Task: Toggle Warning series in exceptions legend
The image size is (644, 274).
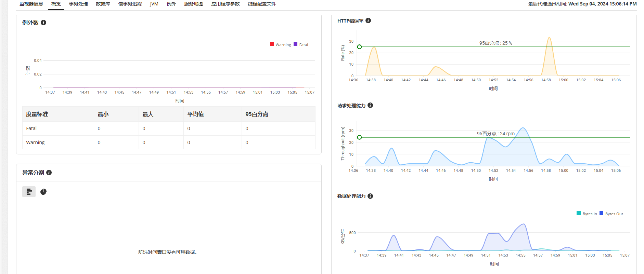Action: click(x=280, y=44)
